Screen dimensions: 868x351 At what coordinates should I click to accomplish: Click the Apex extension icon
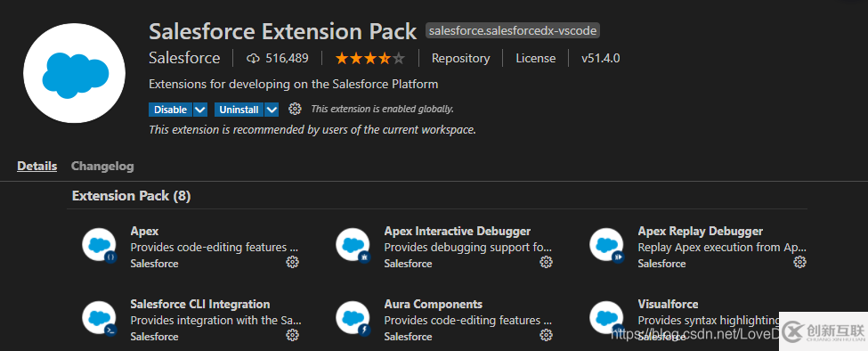(x=99, y=245)
